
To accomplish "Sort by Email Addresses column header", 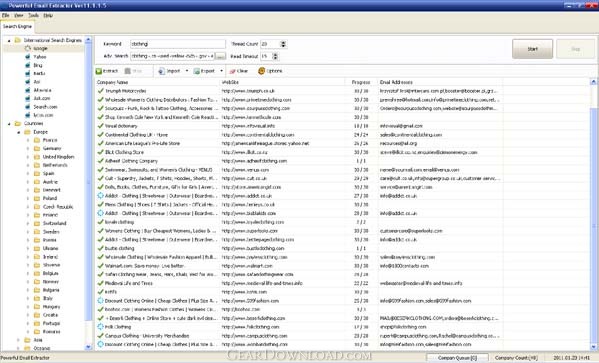I will pos(440,82).
